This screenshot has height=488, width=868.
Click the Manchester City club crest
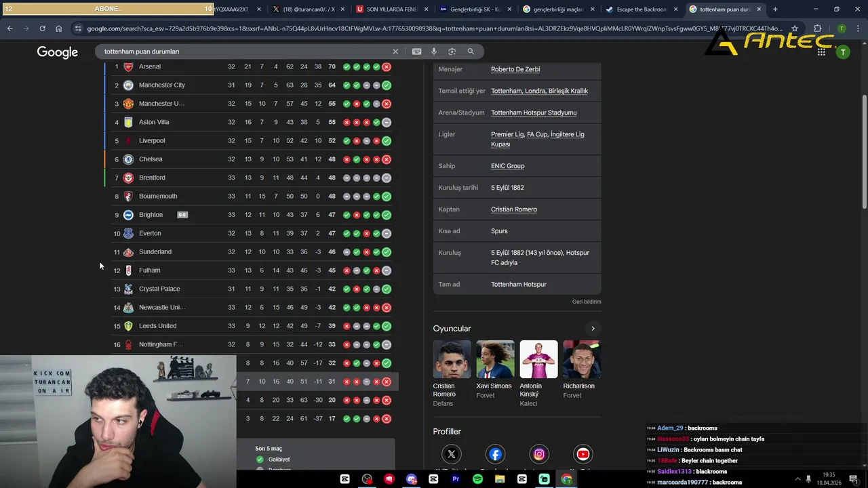pos(128,85)
